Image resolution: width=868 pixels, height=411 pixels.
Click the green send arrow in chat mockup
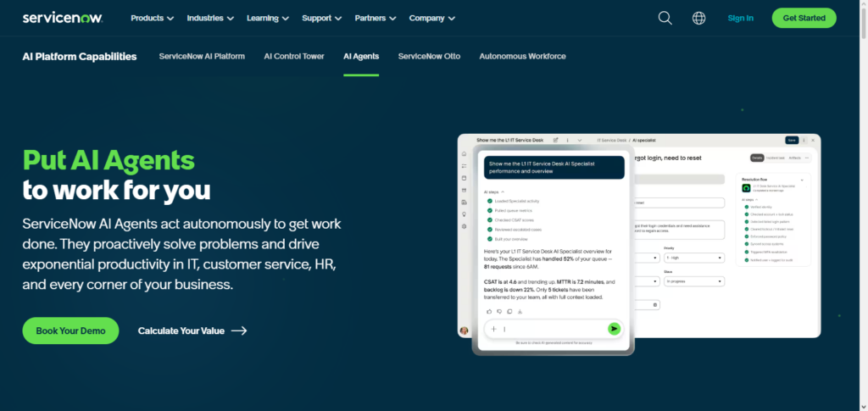point(614,329)
